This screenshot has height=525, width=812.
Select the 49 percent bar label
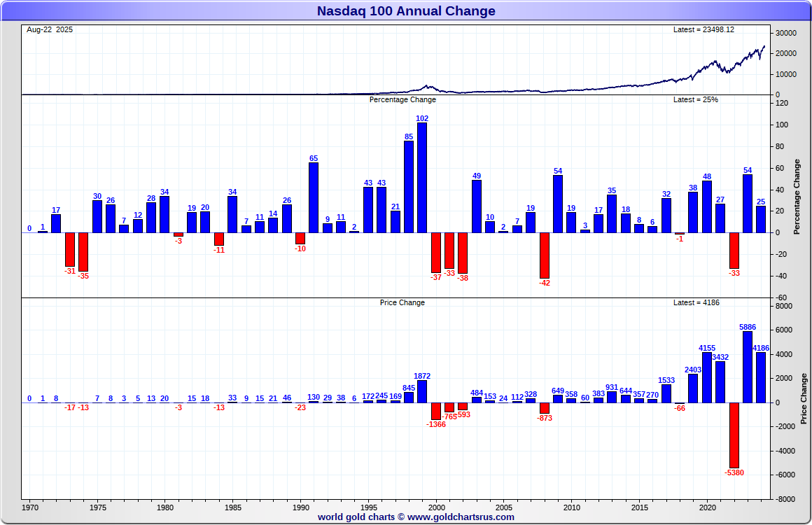click(477, 176)
